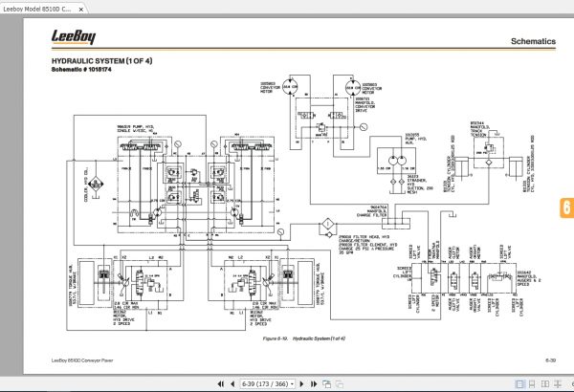Select the Leeboy Model 8510D document tab
This screenshot has height=392, width=574.
click(x=37, y=10)
